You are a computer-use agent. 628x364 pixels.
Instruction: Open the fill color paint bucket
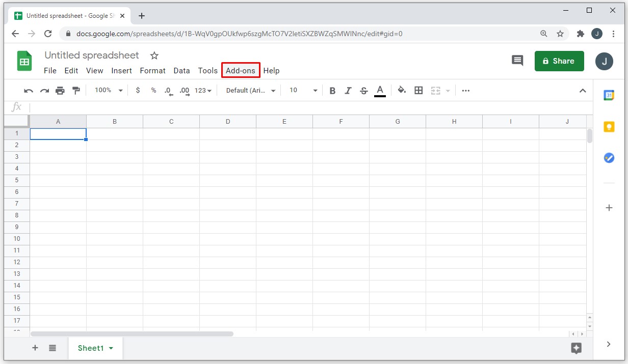tap(402, 91)
